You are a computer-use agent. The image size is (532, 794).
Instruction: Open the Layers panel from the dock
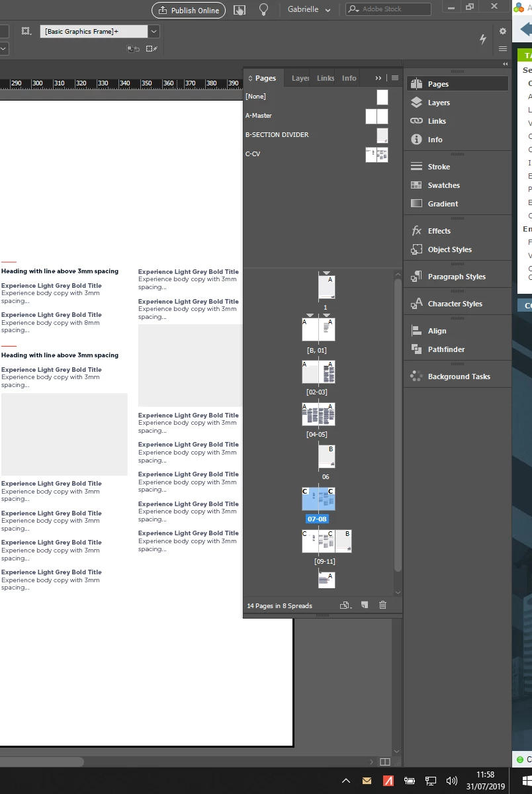pos(458,103)
